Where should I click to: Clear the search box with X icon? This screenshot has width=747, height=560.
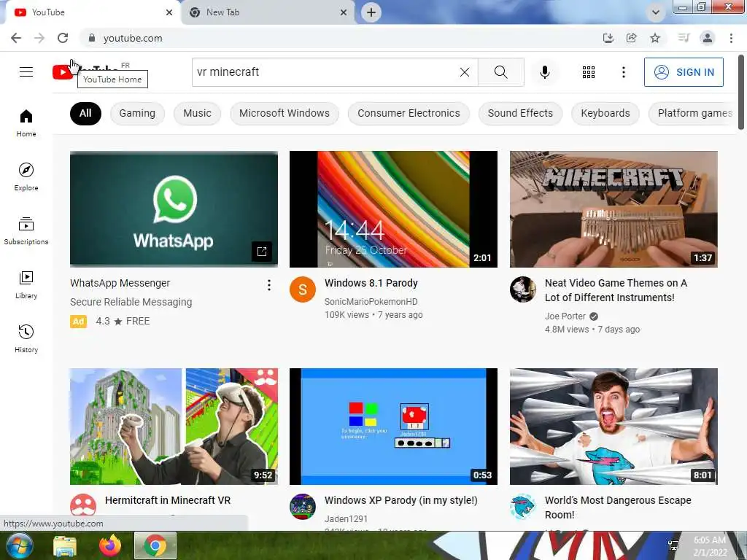(465, 72)
